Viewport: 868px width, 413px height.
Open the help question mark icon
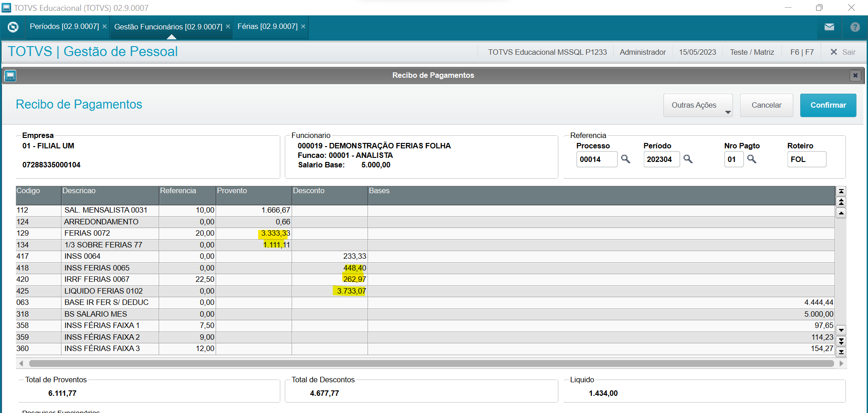click(x=855, y=27)
